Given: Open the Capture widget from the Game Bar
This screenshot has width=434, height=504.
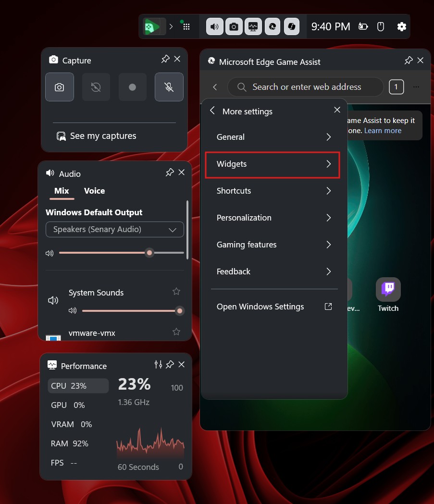Looking at the screenshot, I should (234, 26).
